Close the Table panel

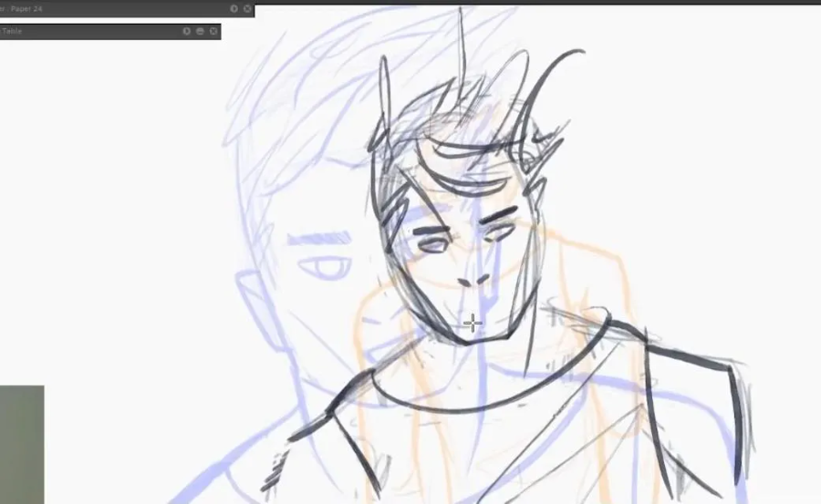point(213,31)
